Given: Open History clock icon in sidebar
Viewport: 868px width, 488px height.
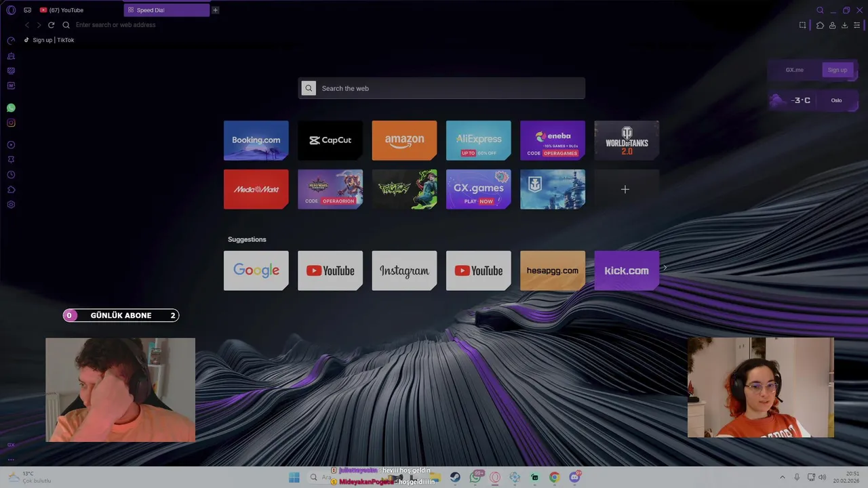Looking at the screenshot, I should tap(11, 175).
